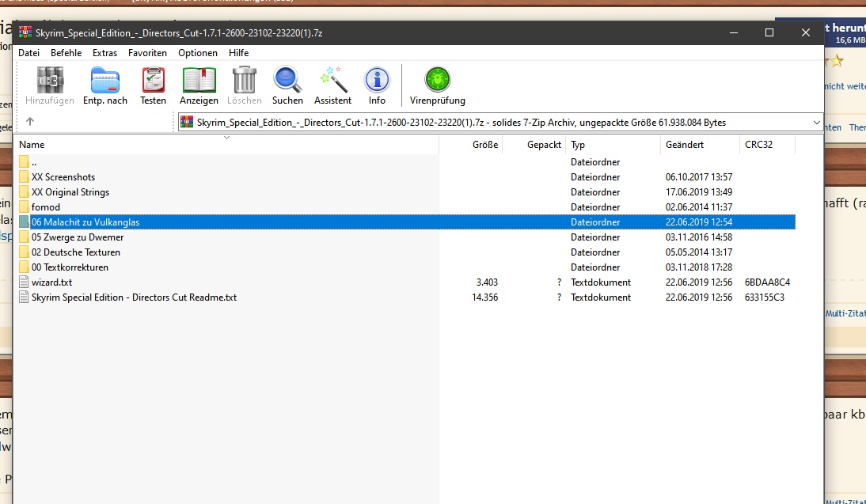
Task: Select the Directors Cut Readme.txt file
Action: (x=134, y=297)
